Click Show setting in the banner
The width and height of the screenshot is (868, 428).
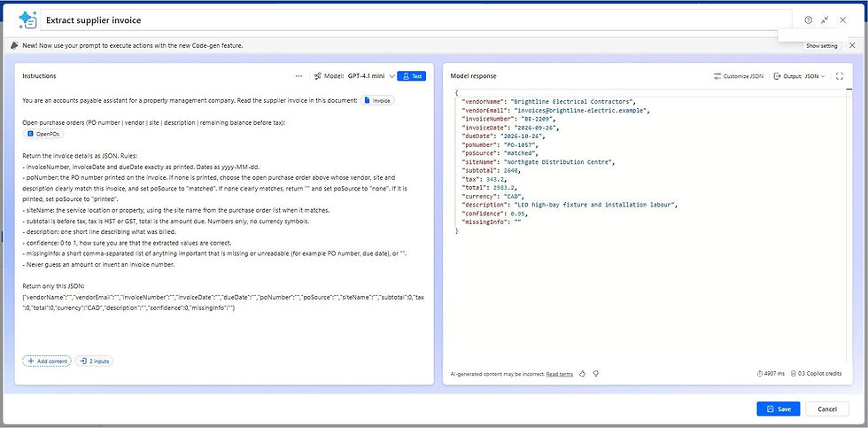tap(822, 46)
